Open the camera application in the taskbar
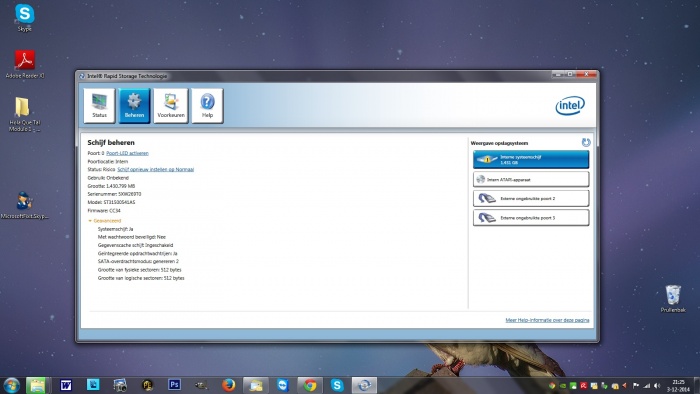 (120, 385)
